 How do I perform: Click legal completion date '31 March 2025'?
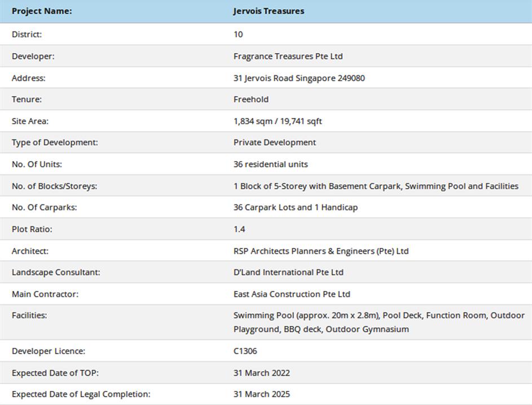pyautogui.click(x=262, y=394)
